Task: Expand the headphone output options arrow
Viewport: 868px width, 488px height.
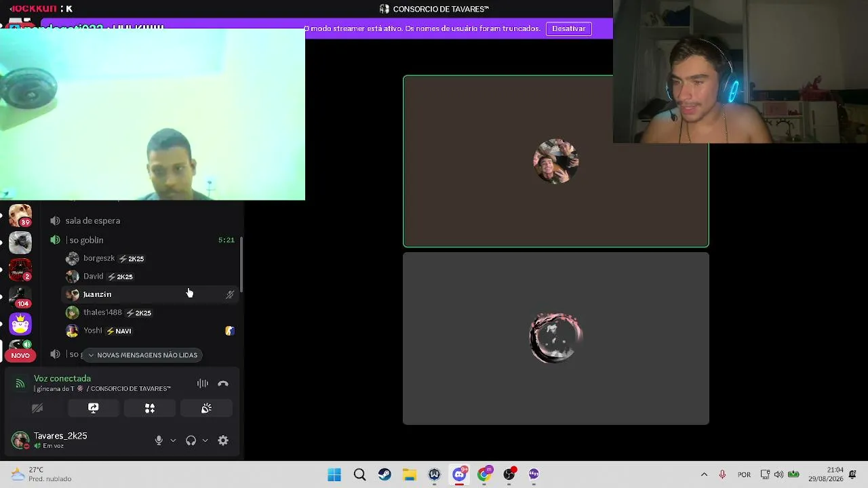Action: pos(205,441)
